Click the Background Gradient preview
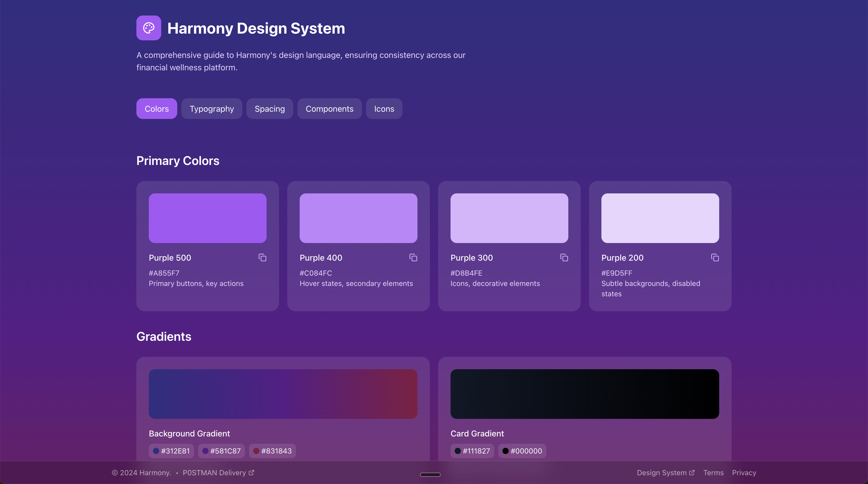This screenshot has height=484, width=868. 283,394
